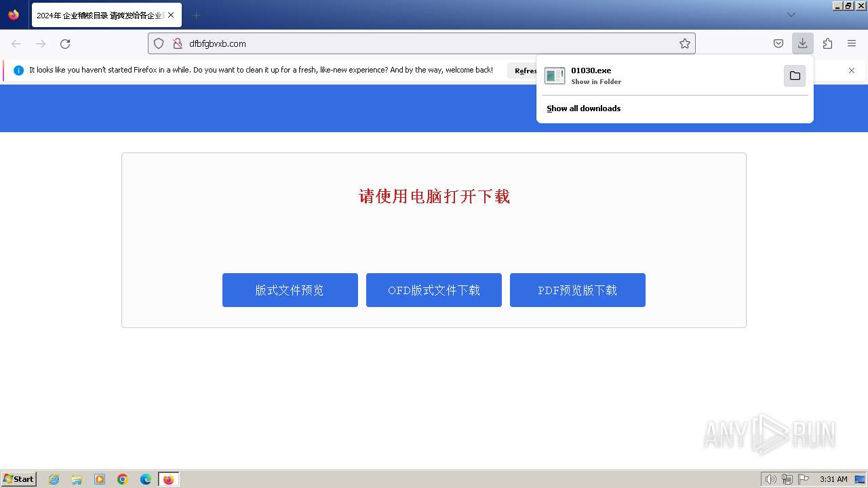This screenshot has height=488, width=868.
Task: Open downloaded file 01030.exe
Action: tap(661, 75)
